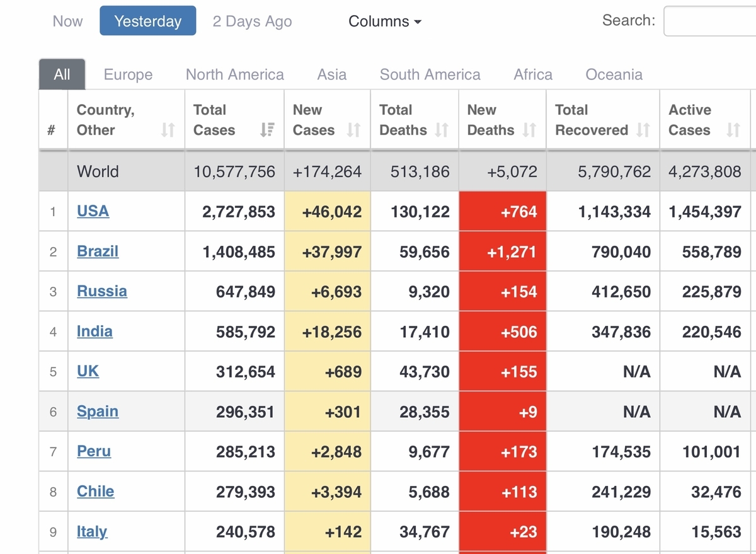756x554 pixels.
Task: Select Spain new deaths cell +9
Action: [503, 412]
